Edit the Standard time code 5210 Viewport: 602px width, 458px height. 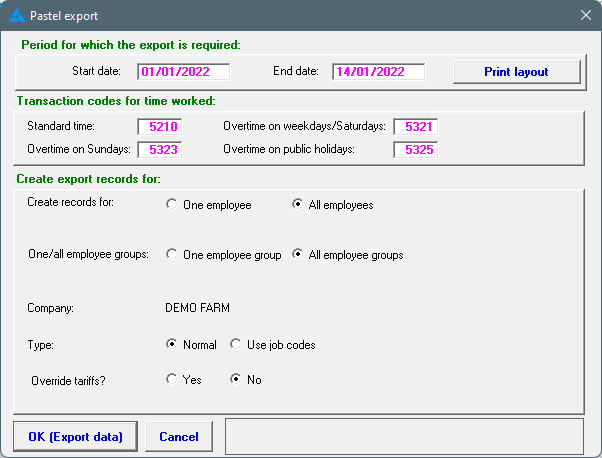click(x=160, y=127)
